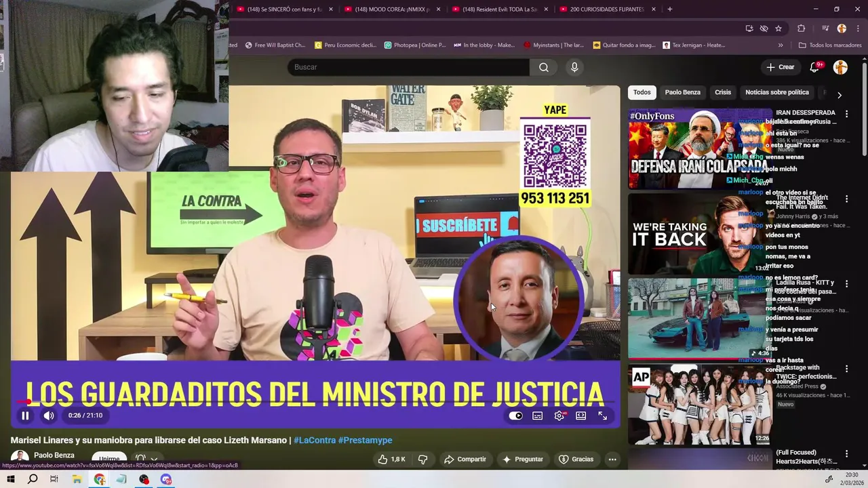Close the 200 CURIOSIDADES FLIPANTES tab

pos(654,9)
